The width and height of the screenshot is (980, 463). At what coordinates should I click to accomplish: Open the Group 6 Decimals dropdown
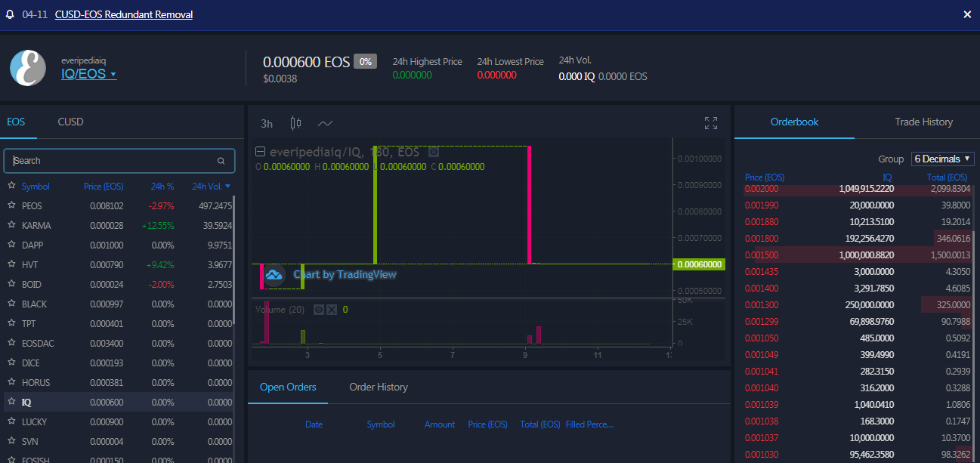(x=943, y=159)
